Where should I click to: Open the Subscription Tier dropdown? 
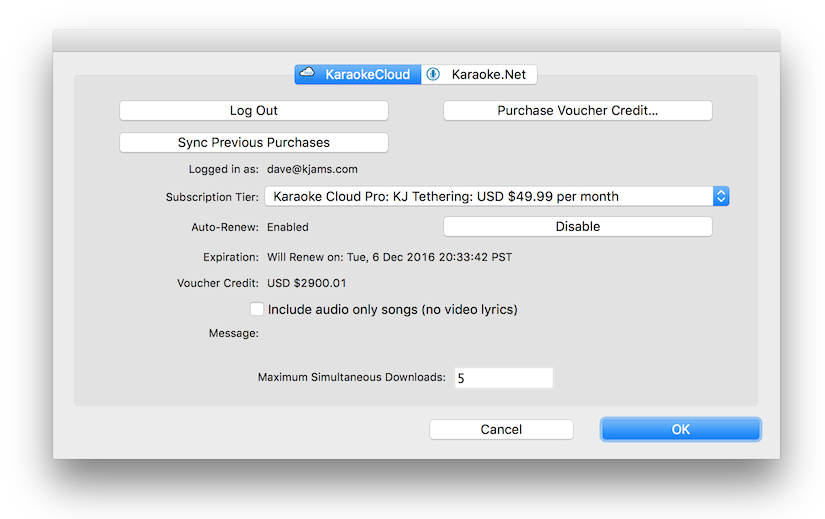(x=496, y=196)
